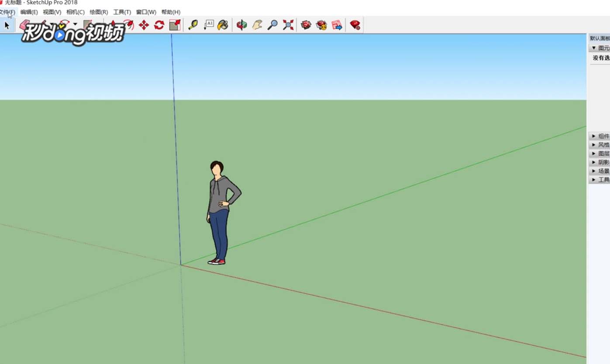Pick the Tape Measure tool
The width and height of the screenshot is (610, 364).
(x=193, y=25)
